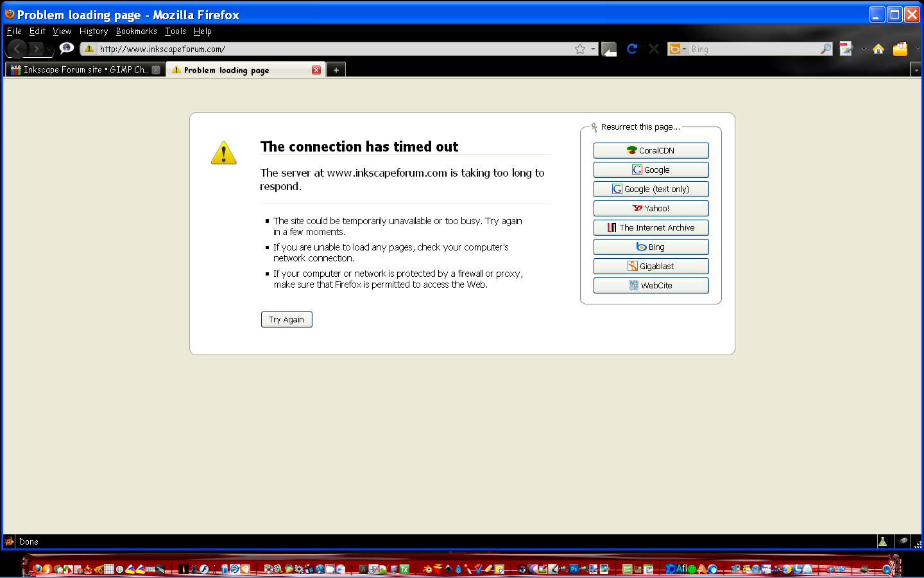This screenshot has height=578, width=924.
Task: Resurrect the page with Gigablast
Action: pos(651,266)
